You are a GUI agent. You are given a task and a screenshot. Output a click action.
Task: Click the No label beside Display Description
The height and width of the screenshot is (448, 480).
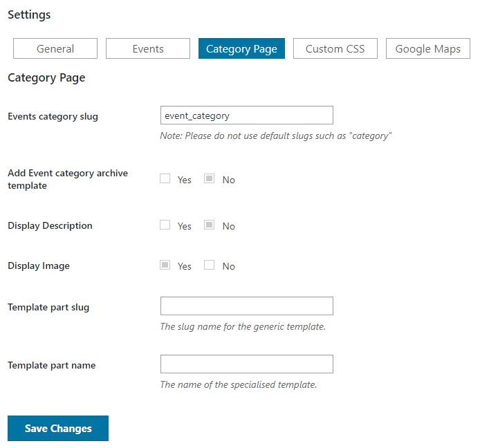point(229,226)
